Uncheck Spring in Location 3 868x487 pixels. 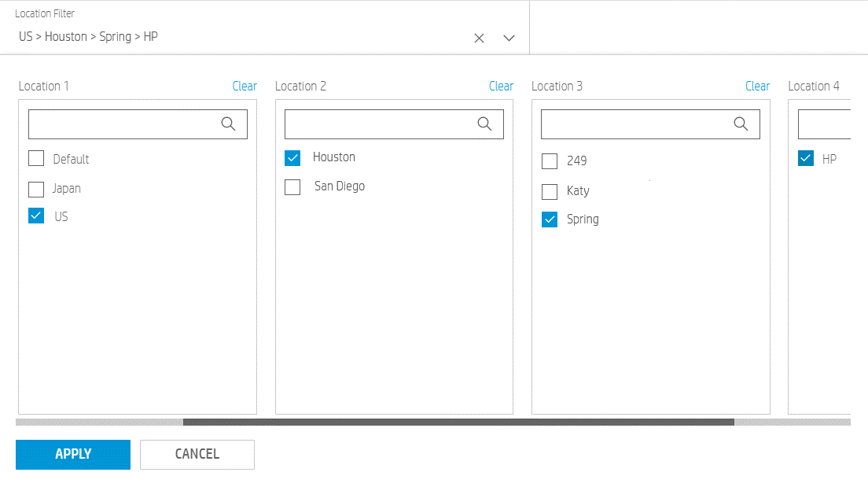[549, 219]
